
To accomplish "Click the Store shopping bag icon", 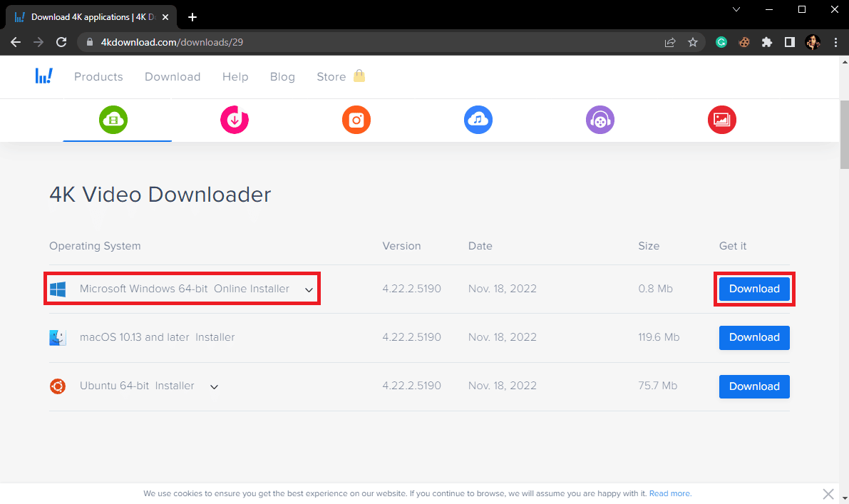I will click(359, 76).
